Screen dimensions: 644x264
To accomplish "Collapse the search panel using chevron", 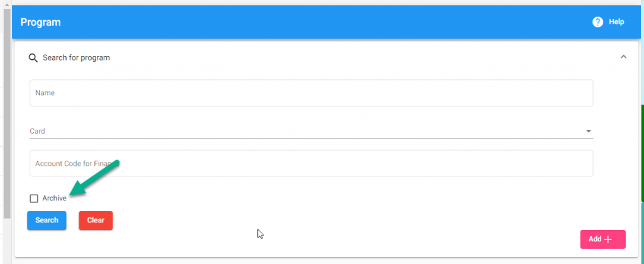I will pyautogui.click(x=623, y=57).
